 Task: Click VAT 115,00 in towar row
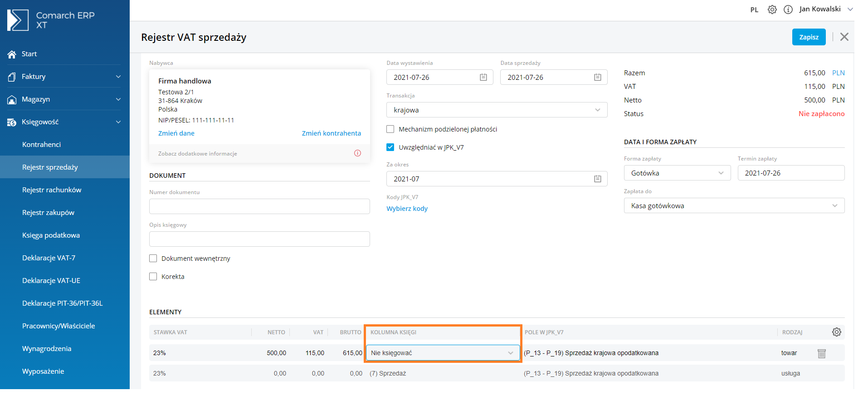[315, 353]
